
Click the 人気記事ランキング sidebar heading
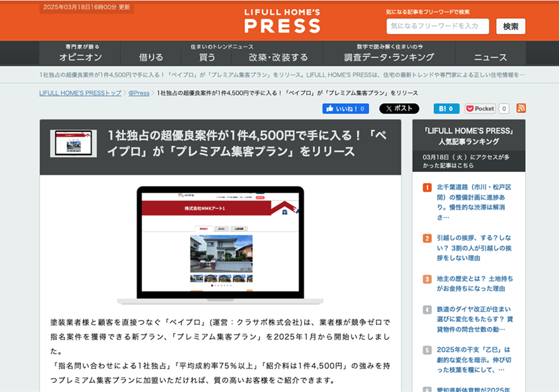tap(469, 136)
